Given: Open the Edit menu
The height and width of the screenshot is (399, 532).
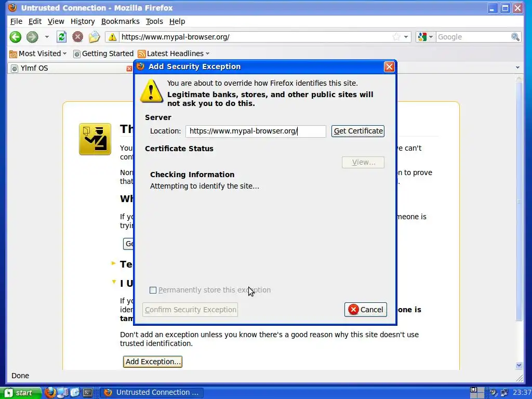Looking at the screenshot, I should coord(35,21).
